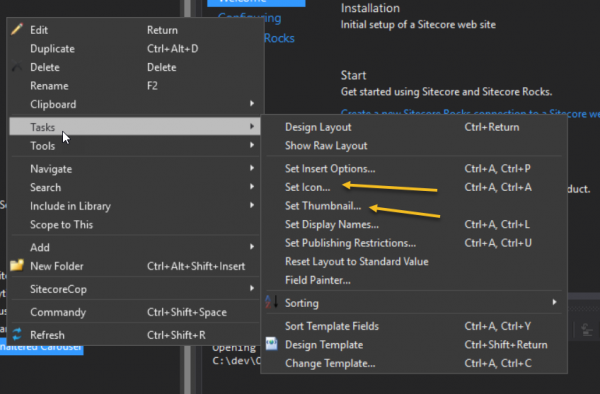Choose Design Layout in Tasks submenu
600x394 pixels.
tap(414, 127)
